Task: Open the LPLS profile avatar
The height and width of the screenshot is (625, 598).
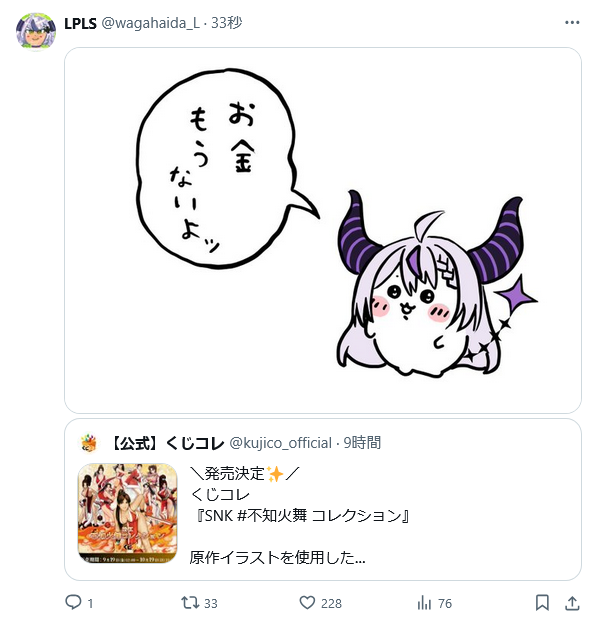Action: click(x=35, y=31)
